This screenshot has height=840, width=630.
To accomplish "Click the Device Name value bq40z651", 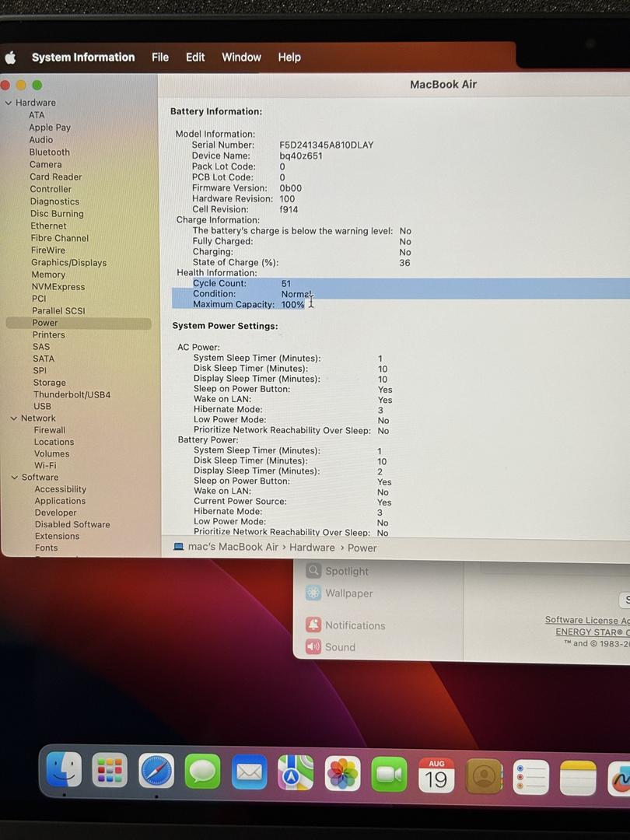I will click(300, 156).
